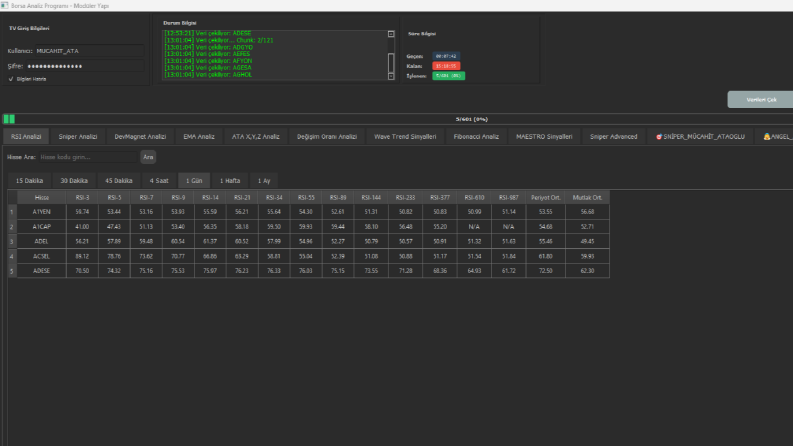Select the 45 Dakika timeframe tab
The height and width of the screenshot is (446, 793).
(x=119, y=181)
